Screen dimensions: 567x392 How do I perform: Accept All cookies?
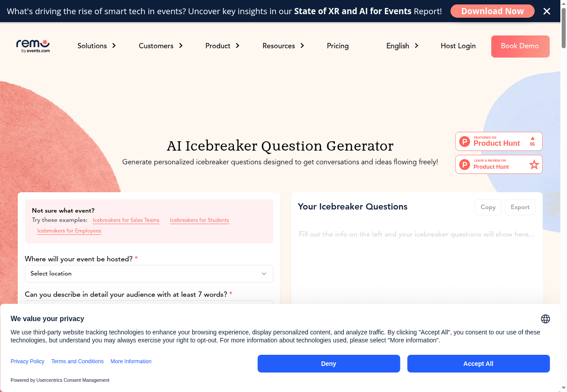[x=478, y=363]
